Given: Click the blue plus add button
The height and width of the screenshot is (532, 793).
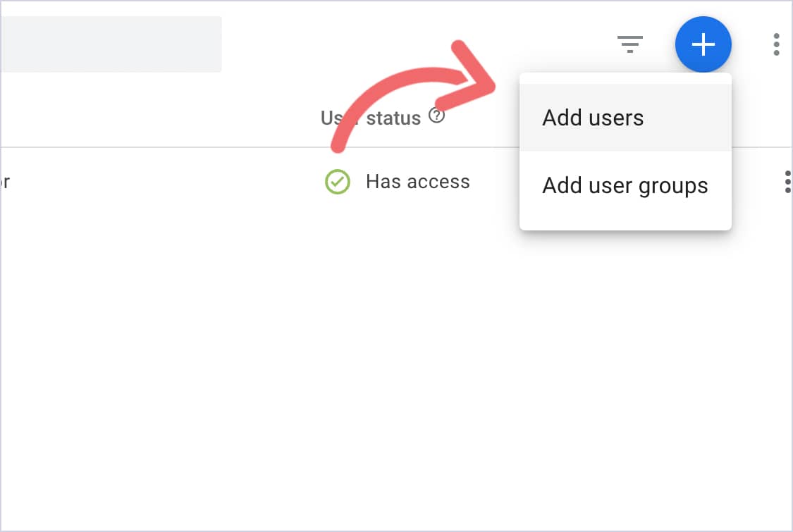Looking at the screenshot, I should (703, 44).
